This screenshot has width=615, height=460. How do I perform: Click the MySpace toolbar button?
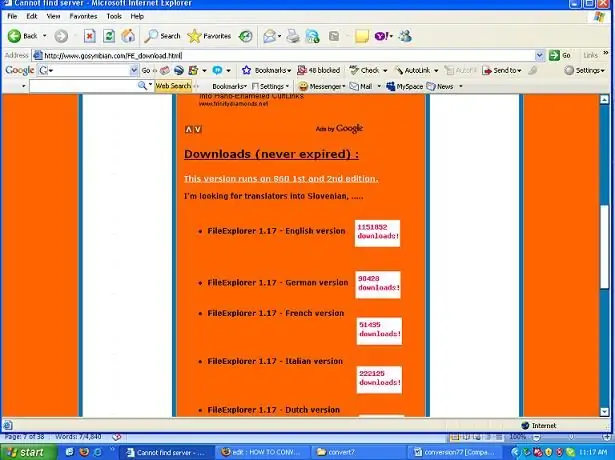(x=404, y=86)
